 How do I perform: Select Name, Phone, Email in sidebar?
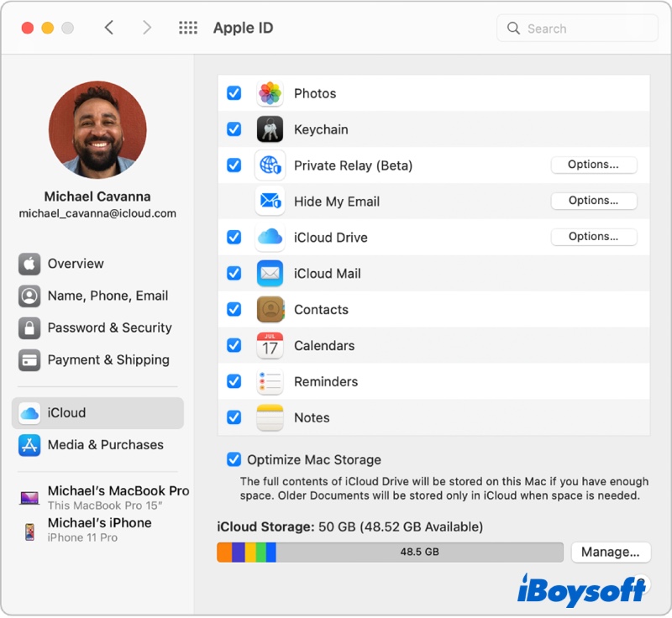(97, 296)
